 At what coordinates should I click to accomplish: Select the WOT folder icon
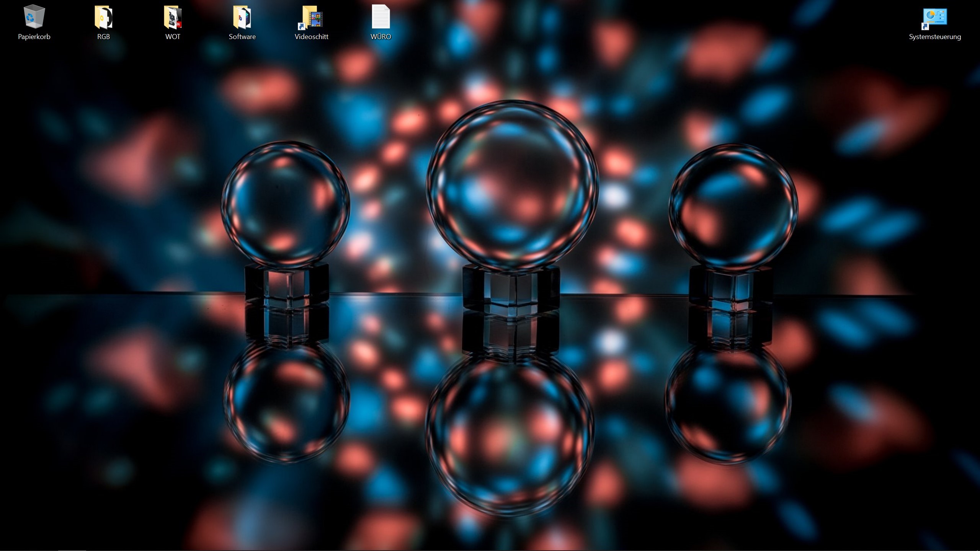click(x=173, y=17)
